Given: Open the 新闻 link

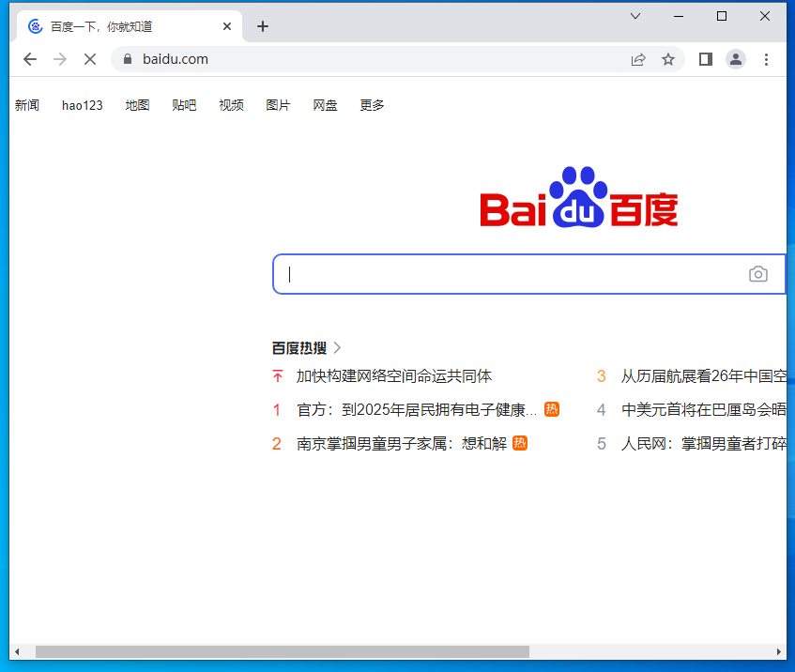Looking at the screenshot, I should point(27,105).
